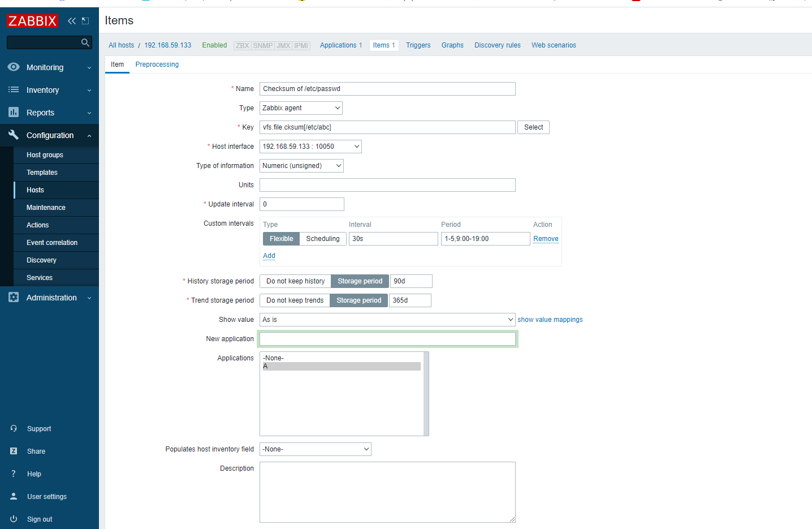Image resolution: width=812 pixels, height=529 pixels.
Task: Open Populates host inventory field dropdown
Action: point(316,449)
